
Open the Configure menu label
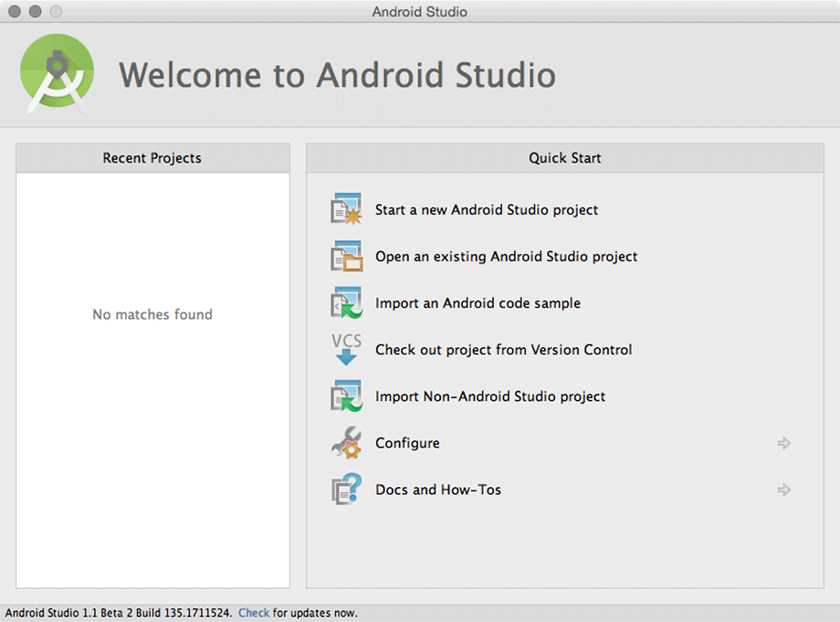(407, 443)
